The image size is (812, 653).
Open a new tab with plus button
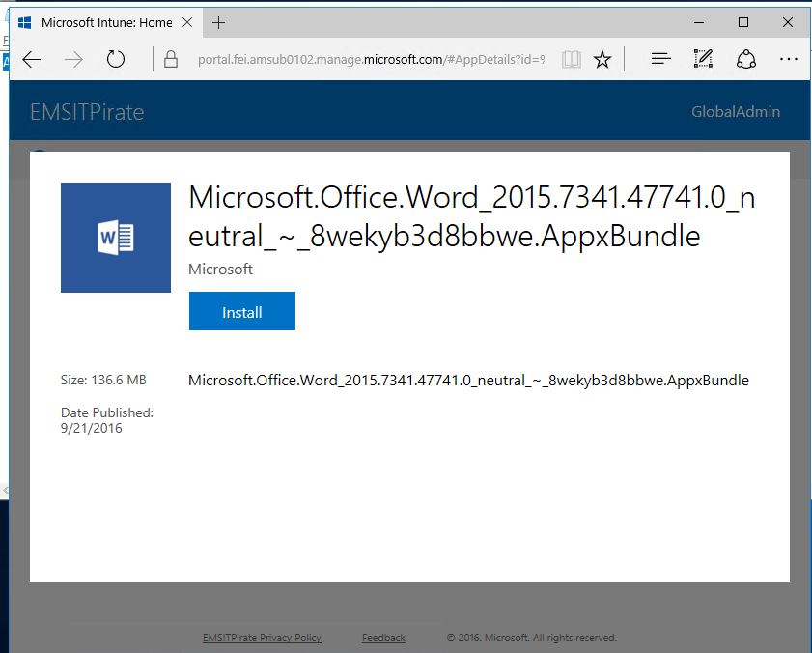pos(218,23)
